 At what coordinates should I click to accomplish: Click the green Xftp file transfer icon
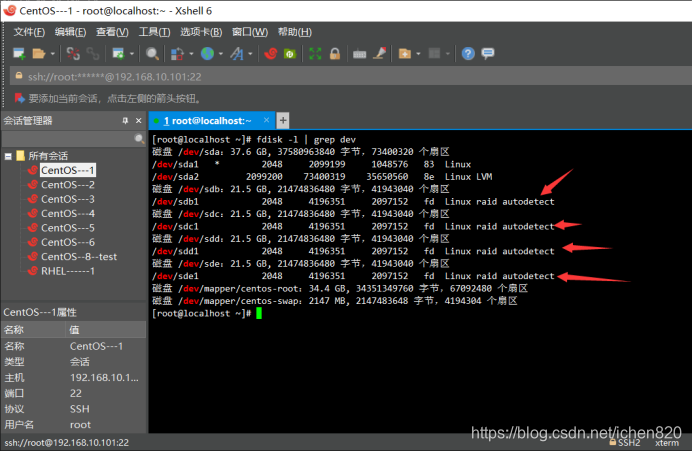click(x=290, y=53)
